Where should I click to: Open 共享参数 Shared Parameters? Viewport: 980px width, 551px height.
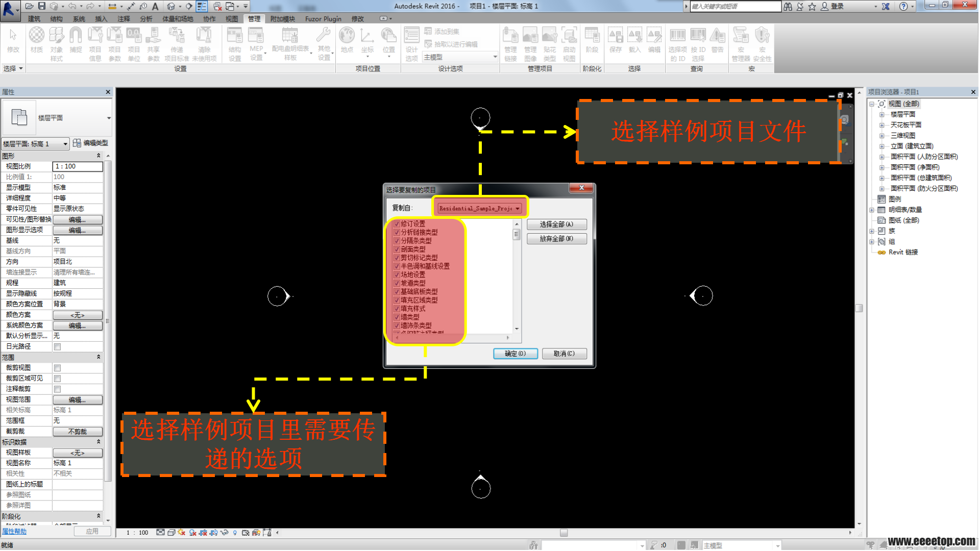point(153,44)
